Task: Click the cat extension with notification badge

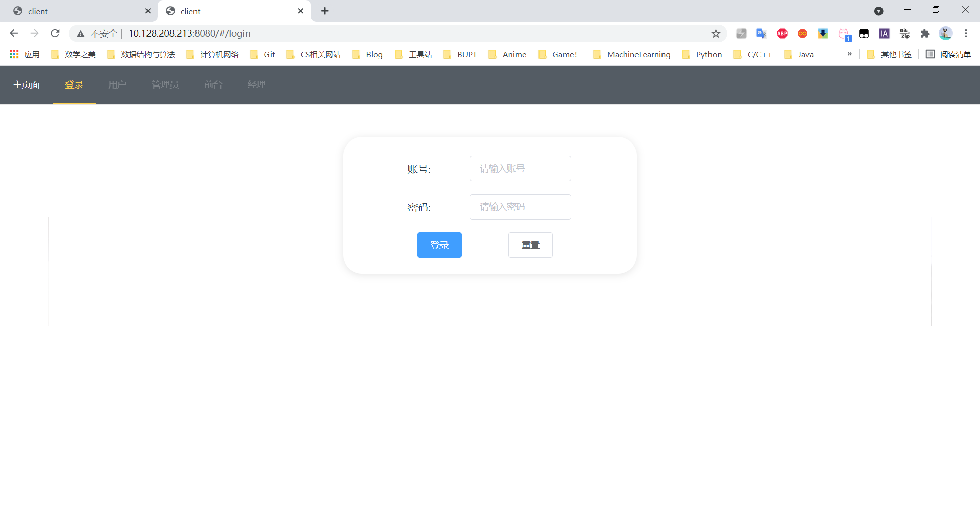Action: (844, 33)
